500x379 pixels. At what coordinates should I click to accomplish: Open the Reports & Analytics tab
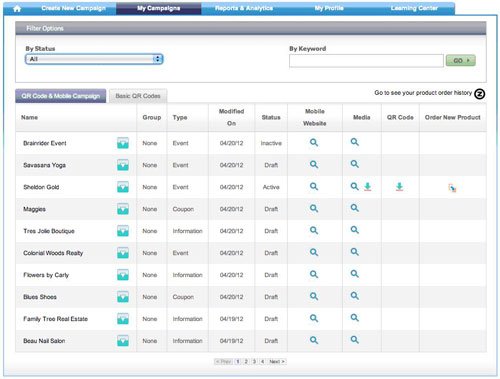pos(244,8)
